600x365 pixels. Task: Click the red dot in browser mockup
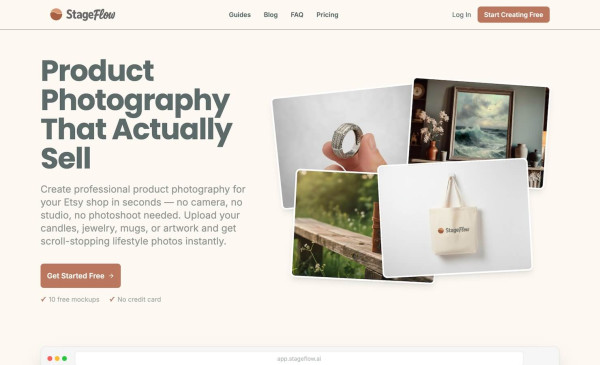(x=50, y=358)
